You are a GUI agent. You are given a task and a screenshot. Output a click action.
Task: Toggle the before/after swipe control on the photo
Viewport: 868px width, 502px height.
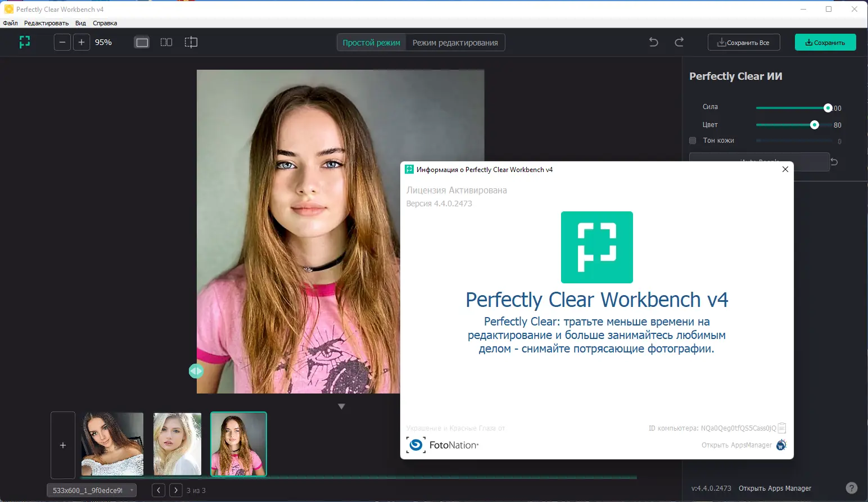coord(196,370)
